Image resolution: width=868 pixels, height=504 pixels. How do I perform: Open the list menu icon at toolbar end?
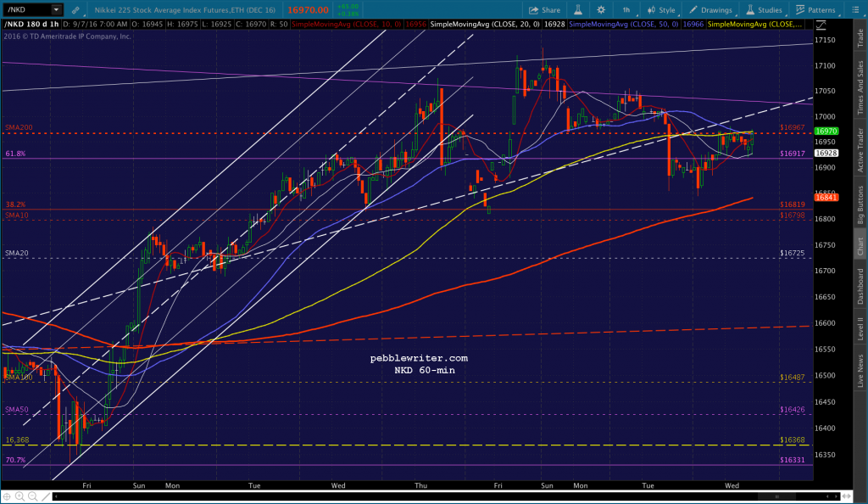pyautogui.click(x=855, y=10)
